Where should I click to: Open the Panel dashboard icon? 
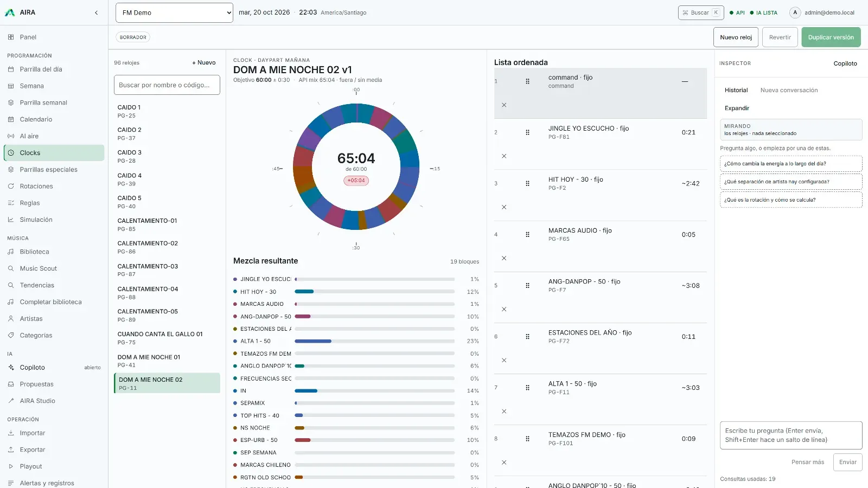pyautogui.click(x=11, y=37)
